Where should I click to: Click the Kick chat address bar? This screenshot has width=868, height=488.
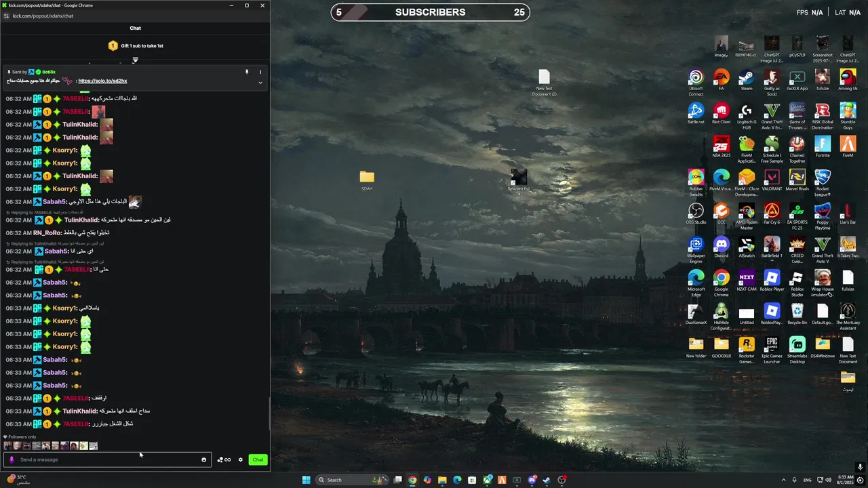(136, 16)
